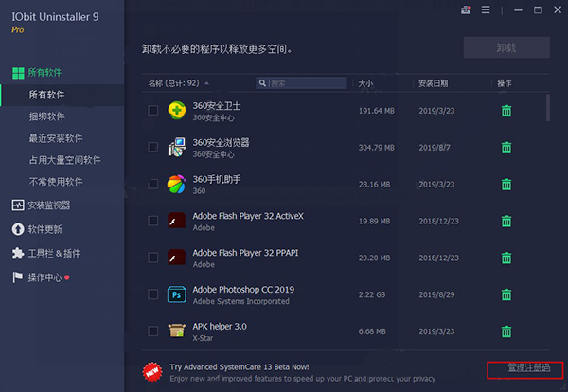Click the search magnifier icon

(262, 83)
